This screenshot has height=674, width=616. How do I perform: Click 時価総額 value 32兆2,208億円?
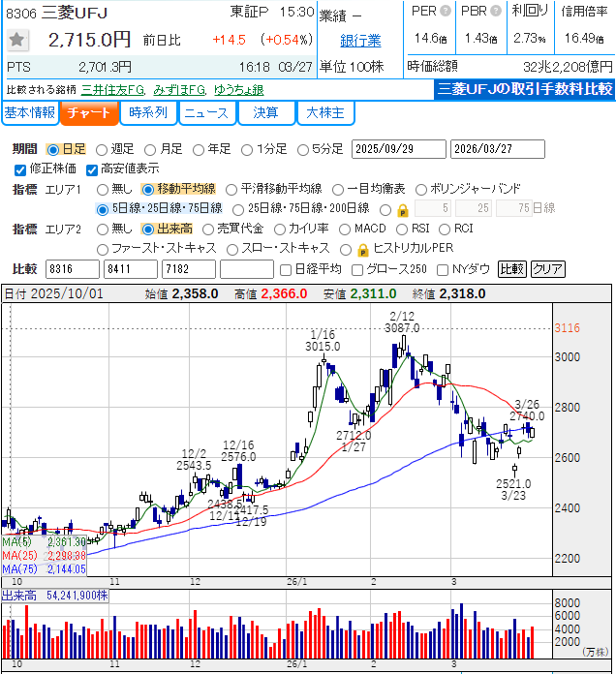click(568, 67)
